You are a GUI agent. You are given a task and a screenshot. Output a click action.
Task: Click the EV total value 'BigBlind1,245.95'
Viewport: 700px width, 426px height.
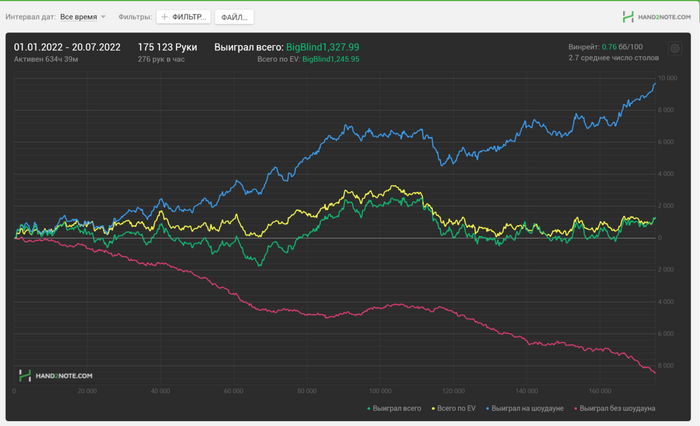pos(330,59)
